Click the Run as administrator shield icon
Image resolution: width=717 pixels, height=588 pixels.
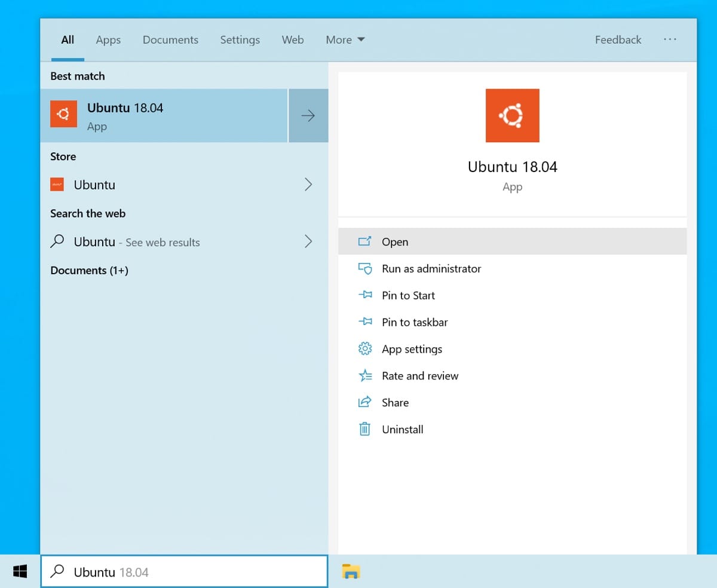[x=364, y=268]
